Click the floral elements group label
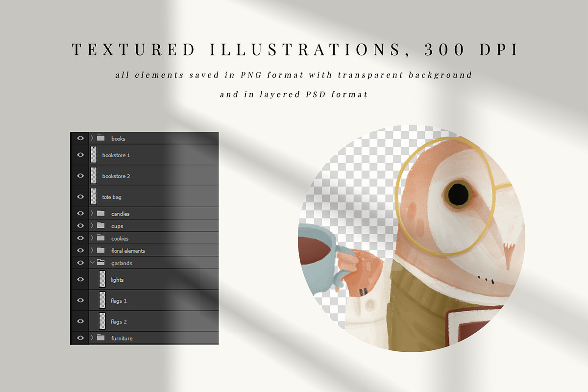Screen dimensions: 588x392 tap(128, 250)
